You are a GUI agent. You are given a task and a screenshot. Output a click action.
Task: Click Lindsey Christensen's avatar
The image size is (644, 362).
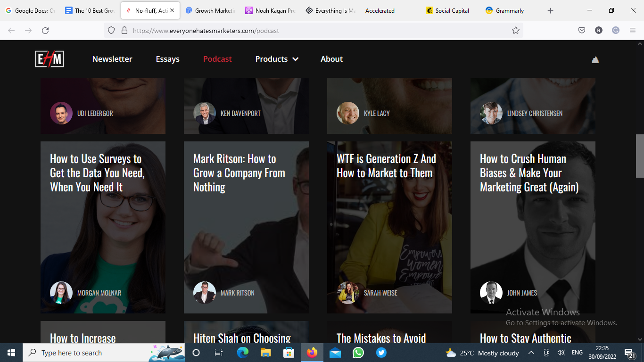pyautogui.click(x=491, y=113)
